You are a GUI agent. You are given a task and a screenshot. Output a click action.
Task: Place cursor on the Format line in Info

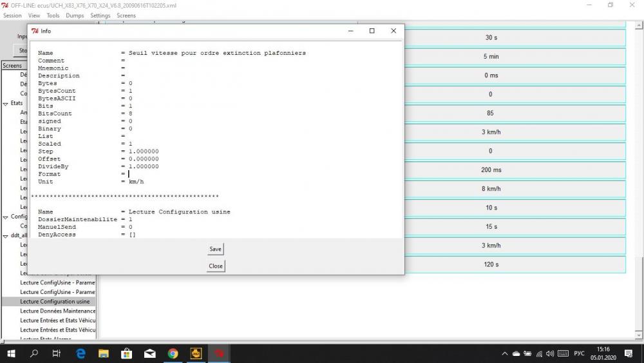click(x=83, y=174)
